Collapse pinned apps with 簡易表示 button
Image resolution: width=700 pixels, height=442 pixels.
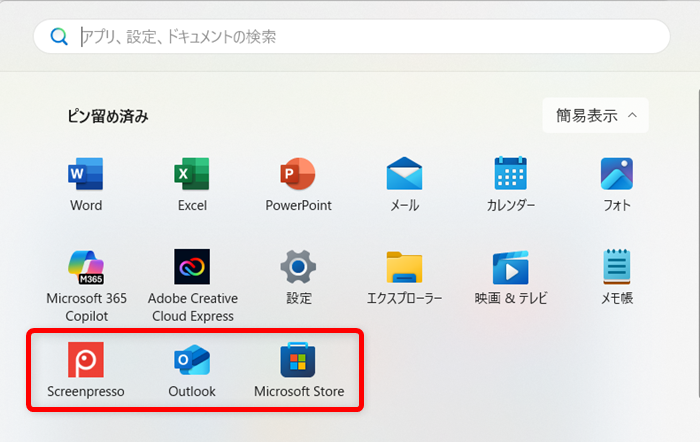click(596, 115)
